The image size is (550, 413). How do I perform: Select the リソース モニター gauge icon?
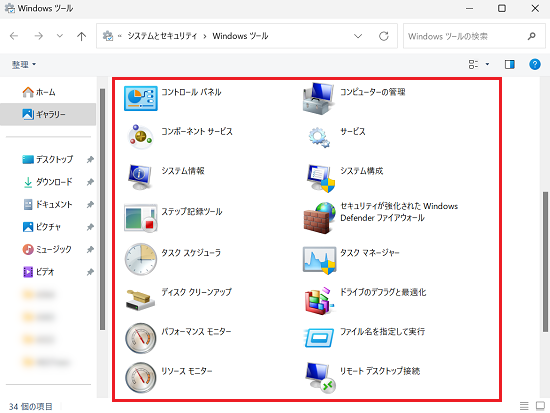pyautogui.click(x=141, y=378)
